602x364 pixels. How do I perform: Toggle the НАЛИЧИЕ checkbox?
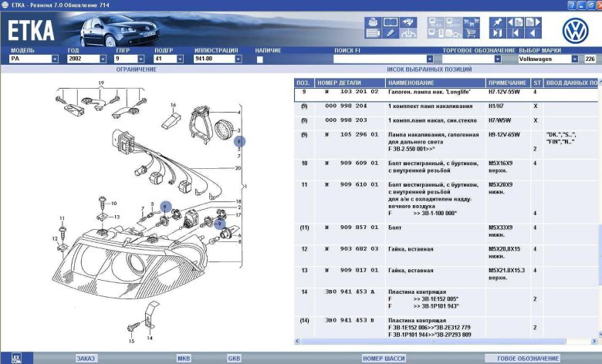[x=259, y=59]
